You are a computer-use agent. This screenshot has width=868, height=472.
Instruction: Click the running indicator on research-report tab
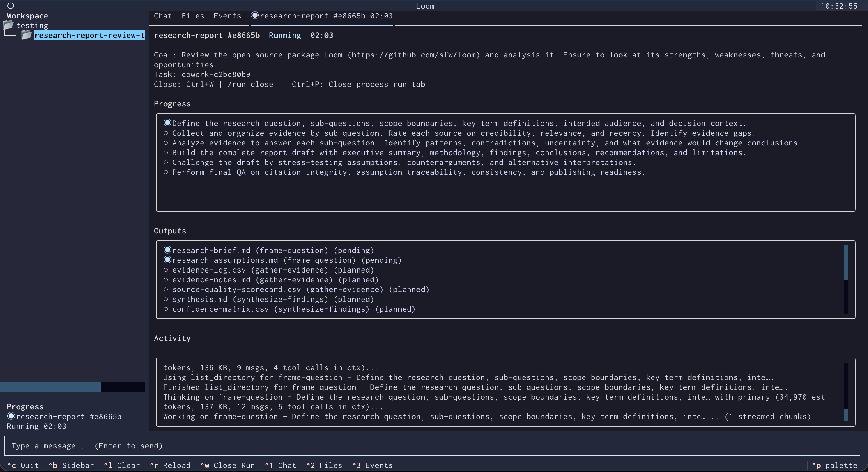[x=255, y=16]
